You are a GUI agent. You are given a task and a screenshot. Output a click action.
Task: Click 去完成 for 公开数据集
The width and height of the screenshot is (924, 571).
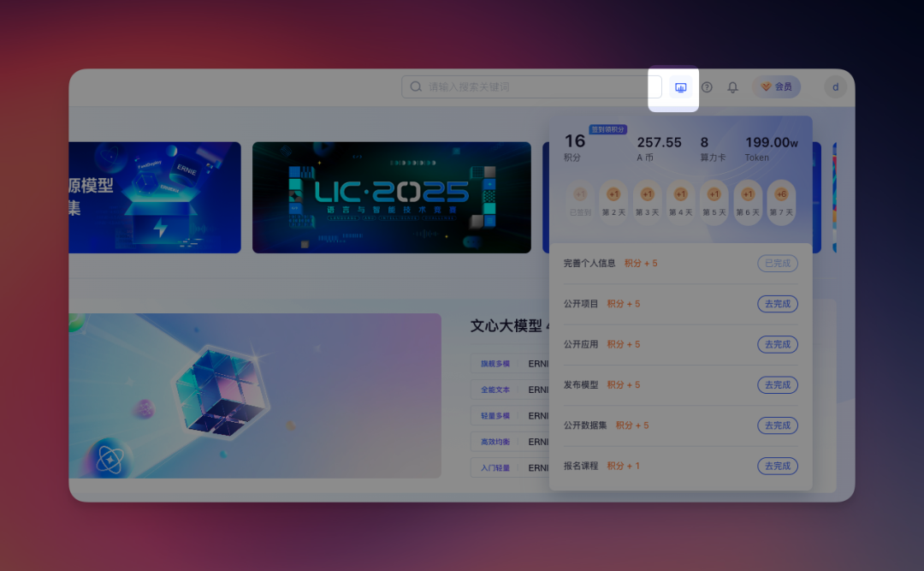coord(777,425)
